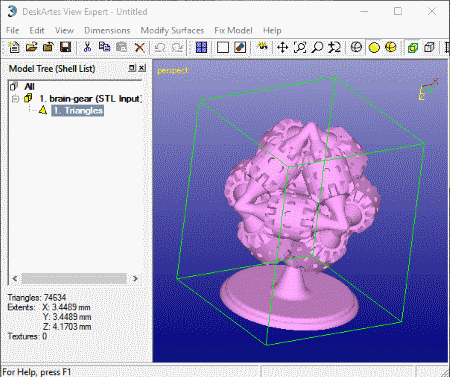Switch to four-view layout grid icon
This screenshot has height=377, width=450.
201,47
